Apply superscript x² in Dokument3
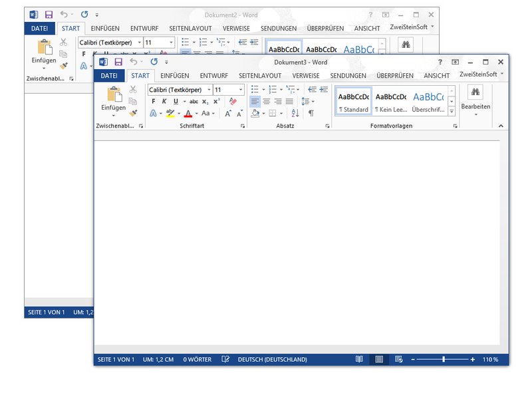Viewport: 532px width, 399px height. (x=217, y=102)
